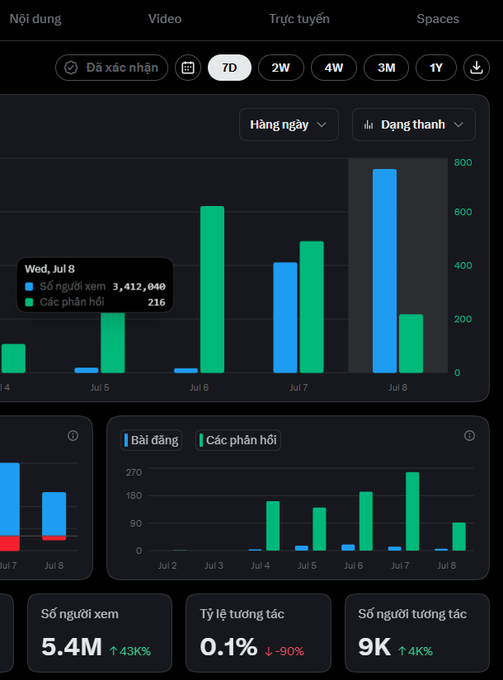Open the Số người tương tác 9K card
503x680 pixels.
tap(417, 633)
